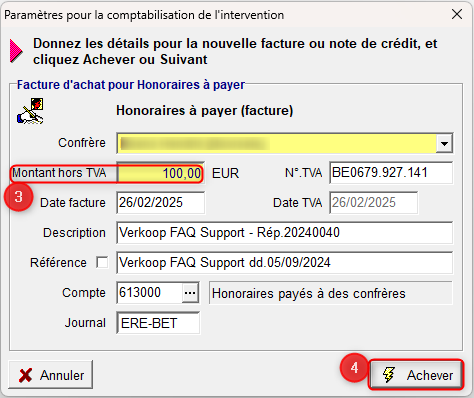
Task: Click the 'Montant hors TVA' label
Action: 59,173
